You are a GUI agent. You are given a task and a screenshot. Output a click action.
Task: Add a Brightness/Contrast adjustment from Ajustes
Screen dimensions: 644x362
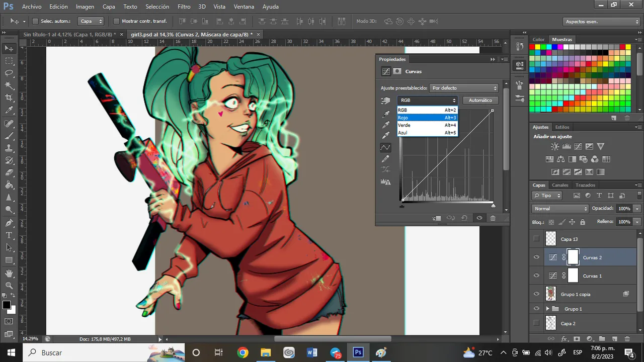(x=554, y=147)
